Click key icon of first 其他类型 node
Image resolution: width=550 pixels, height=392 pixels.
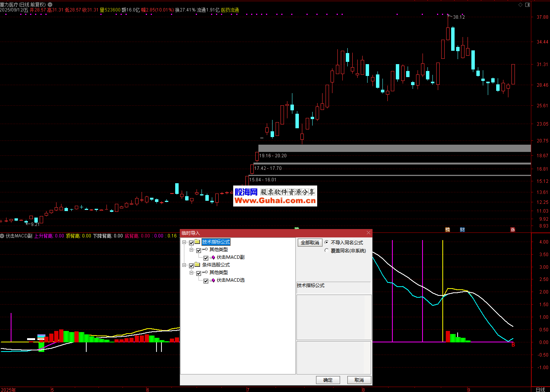coord(205,250)
